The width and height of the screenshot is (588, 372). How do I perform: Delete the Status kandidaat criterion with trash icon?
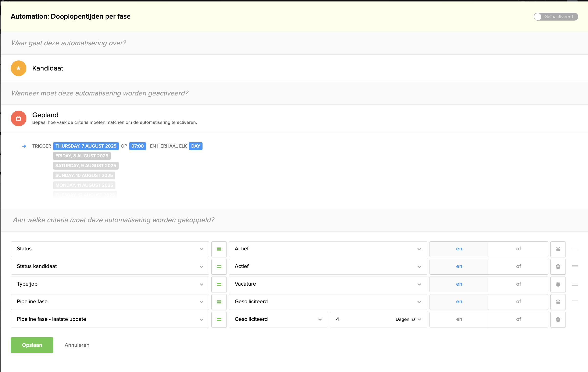point(558,267)
